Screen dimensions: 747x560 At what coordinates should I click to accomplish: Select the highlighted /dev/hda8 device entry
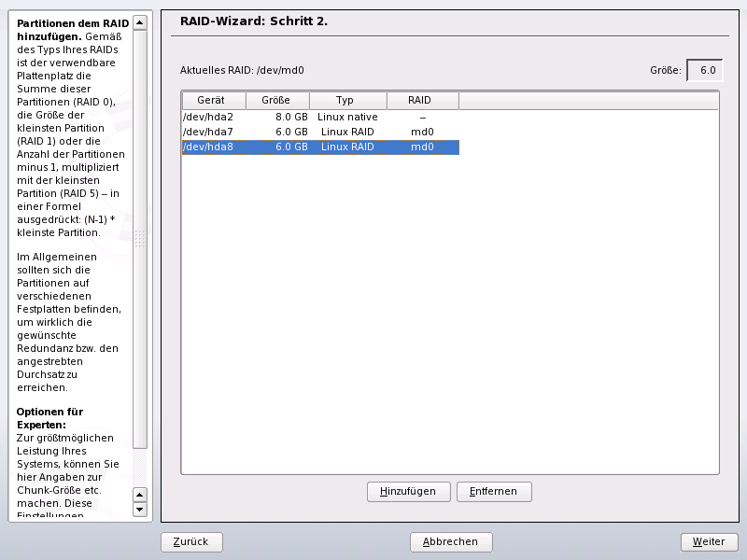pyautogui.click(x=208, y=147)
